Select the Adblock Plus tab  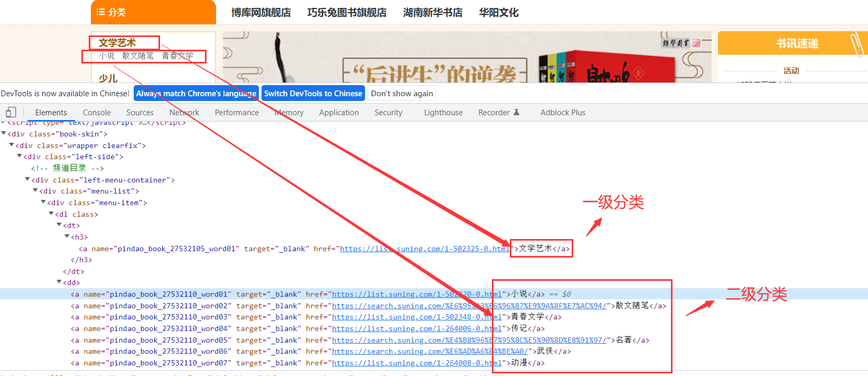point(563,113)
